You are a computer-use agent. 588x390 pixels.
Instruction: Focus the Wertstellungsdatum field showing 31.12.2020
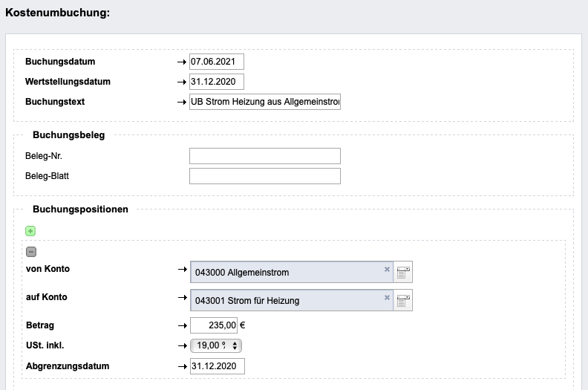coord(216,82)
